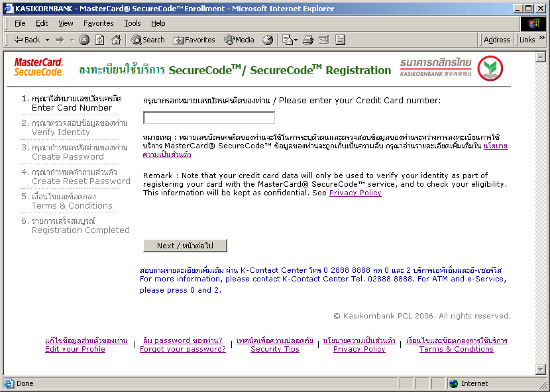Open the Mail dropdown arrow
This screenshot has width=550, height=392.
point(296,40)
